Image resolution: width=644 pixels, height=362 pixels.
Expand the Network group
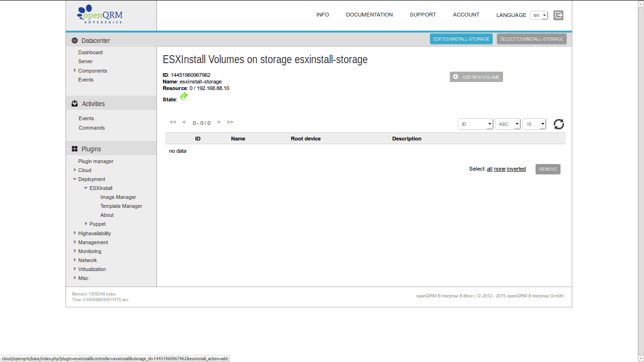[x=75, y=260]
